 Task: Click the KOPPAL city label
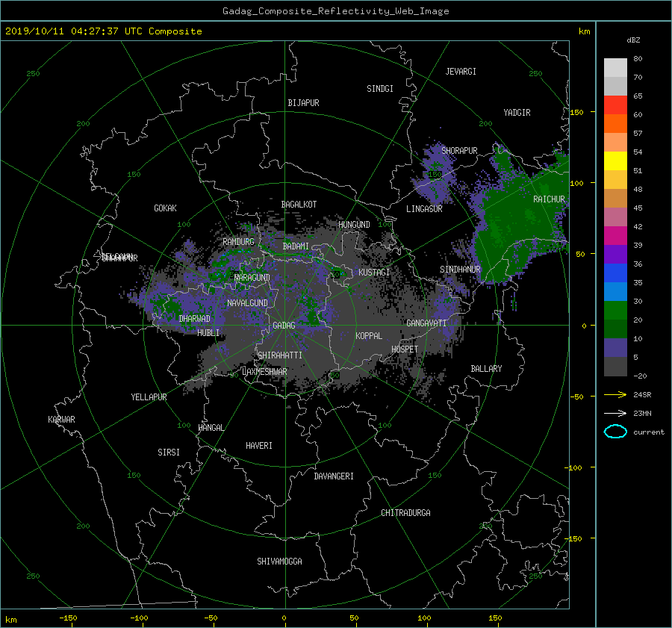click(369, 335)
